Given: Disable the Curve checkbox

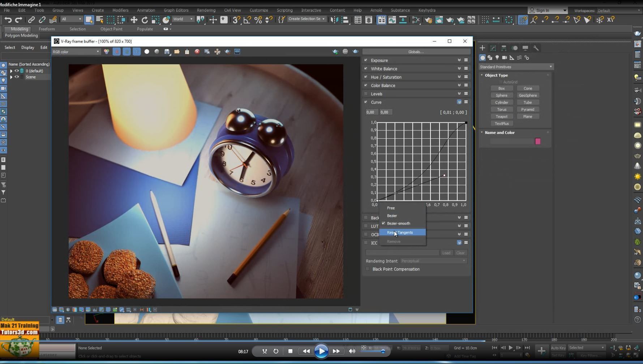Looking at the screenshot, I should 366,102.
